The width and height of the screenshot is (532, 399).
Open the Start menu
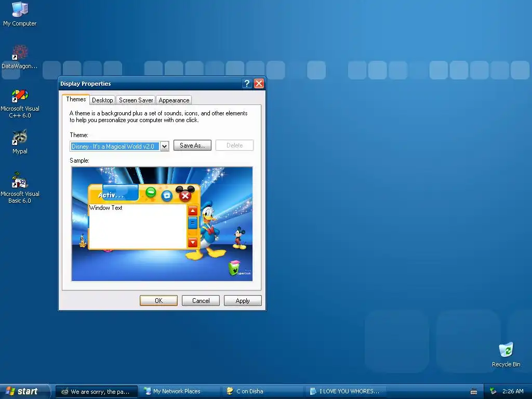click(24, 391)
